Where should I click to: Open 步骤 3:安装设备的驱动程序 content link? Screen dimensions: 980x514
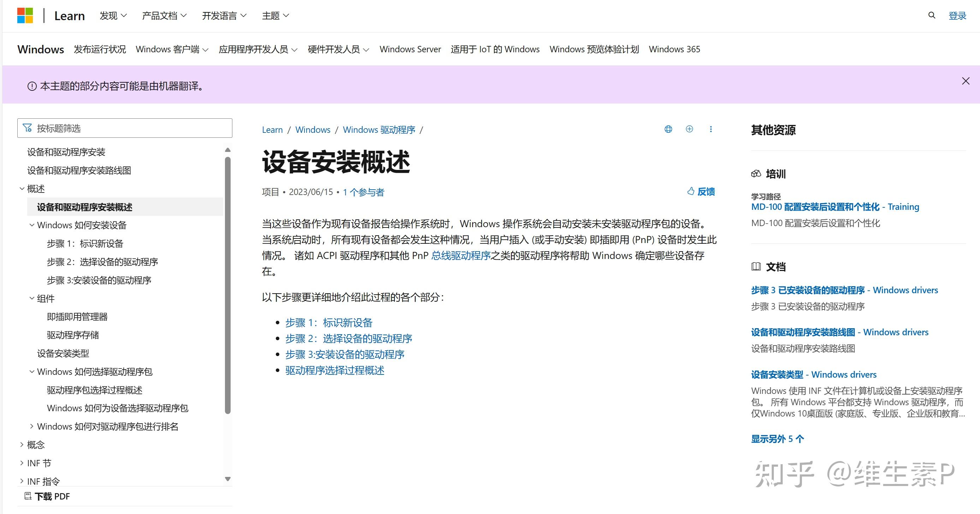point(345,355)
